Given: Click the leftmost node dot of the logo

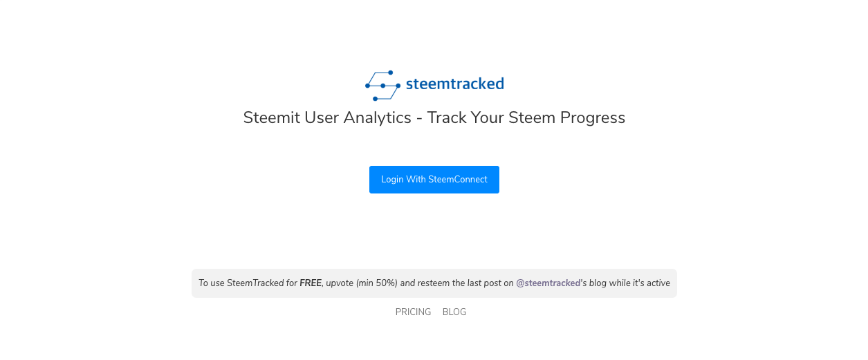Looking at the screenshot, I should coord(368,86).
